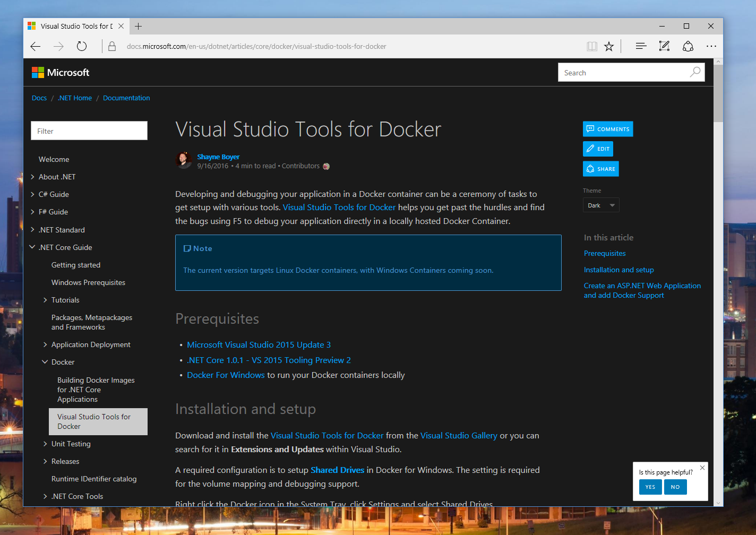This screenshot has width=756, height=535.
Task: Click the Documentation breadcrumb
Action: coord(126,98)
